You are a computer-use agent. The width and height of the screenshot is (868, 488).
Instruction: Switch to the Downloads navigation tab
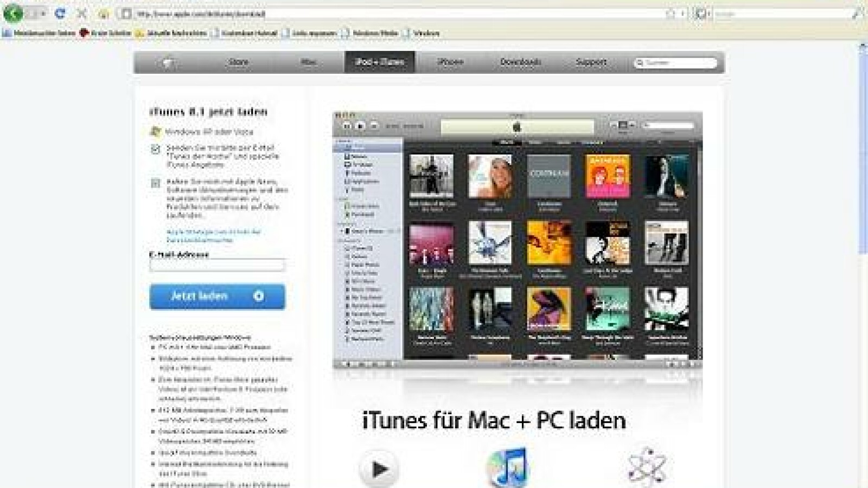520,62
